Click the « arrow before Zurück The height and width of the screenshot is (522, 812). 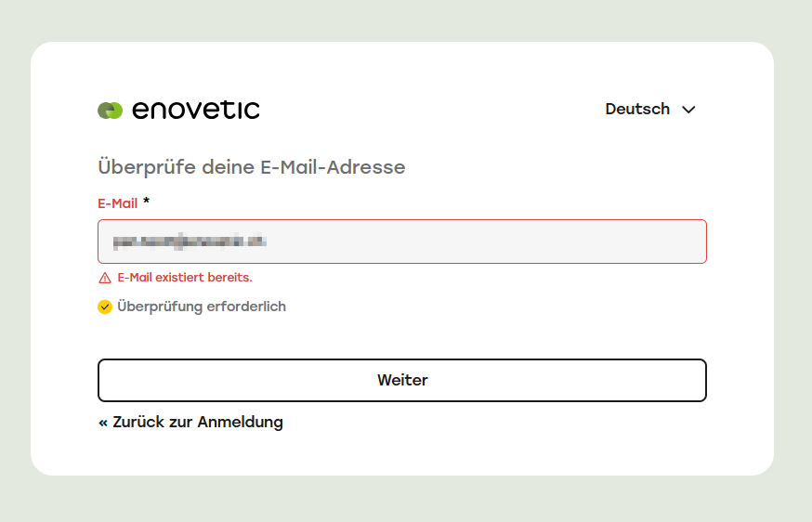pyautogui.click(x=103, y=424)
